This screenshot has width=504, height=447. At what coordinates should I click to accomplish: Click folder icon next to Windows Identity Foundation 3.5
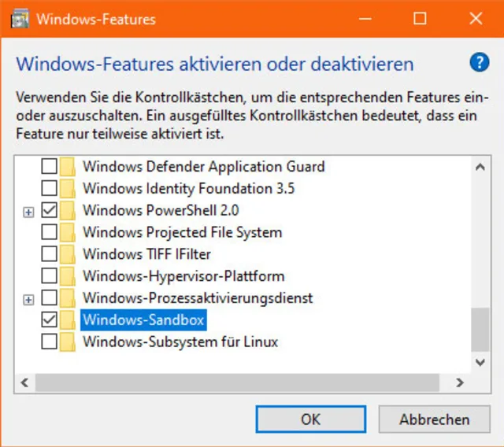click(x=69, y=189)
